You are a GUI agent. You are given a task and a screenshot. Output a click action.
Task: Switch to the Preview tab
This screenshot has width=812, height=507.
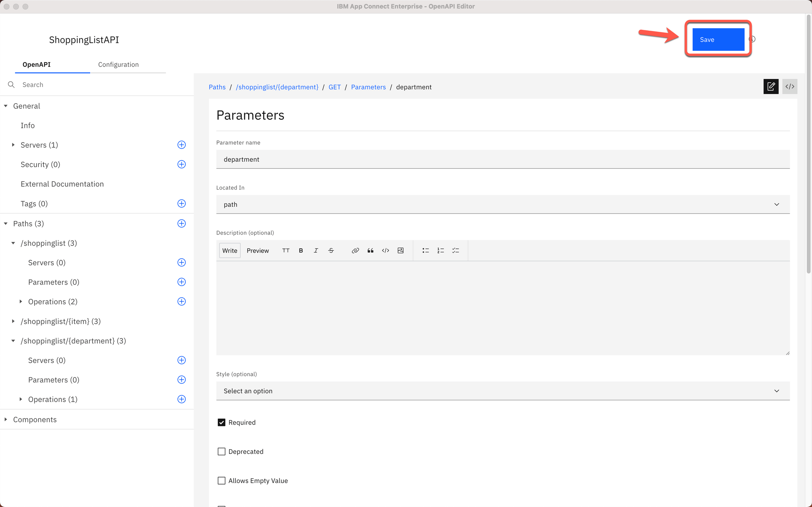point(258,250)
